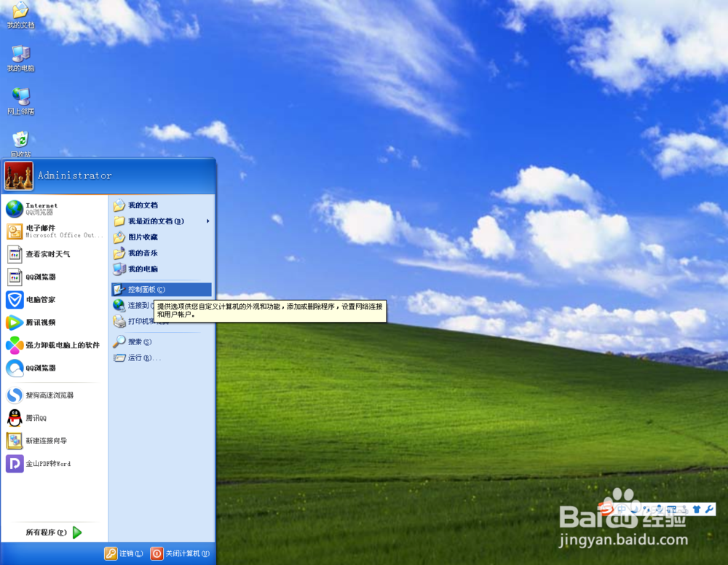This screenshot has width=728, height=565.
Task: Open 电子邮件 Microsoft Office Outlook entry
Action: click(55, 232)
